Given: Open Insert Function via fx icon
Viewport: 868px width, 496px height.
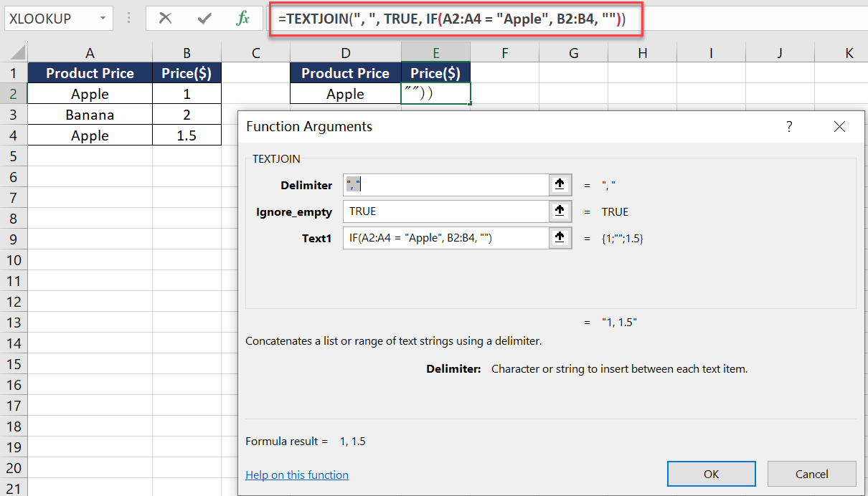Looking at the screenshot, I should (242, 19).
